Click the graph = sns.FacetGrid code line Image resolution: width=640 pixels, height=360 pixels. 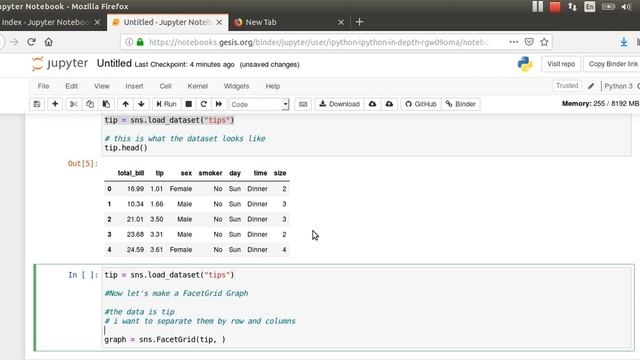click(x=165, y=340)
